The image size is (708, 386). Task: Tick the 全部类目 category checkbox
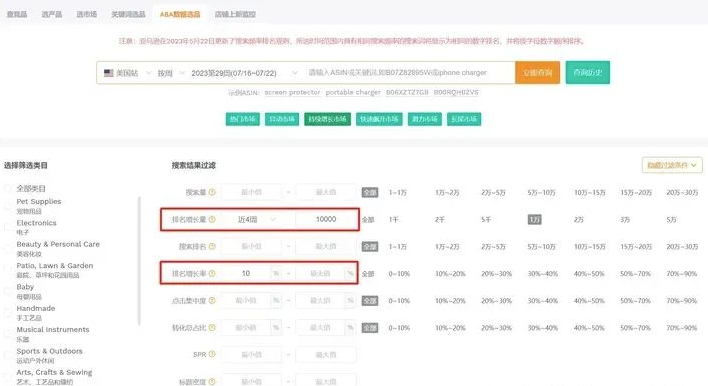coord(8,188)
